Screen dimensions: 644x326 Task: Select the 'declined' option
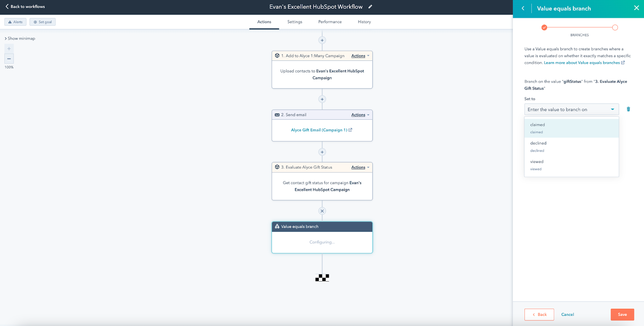[x=572, y=147]
